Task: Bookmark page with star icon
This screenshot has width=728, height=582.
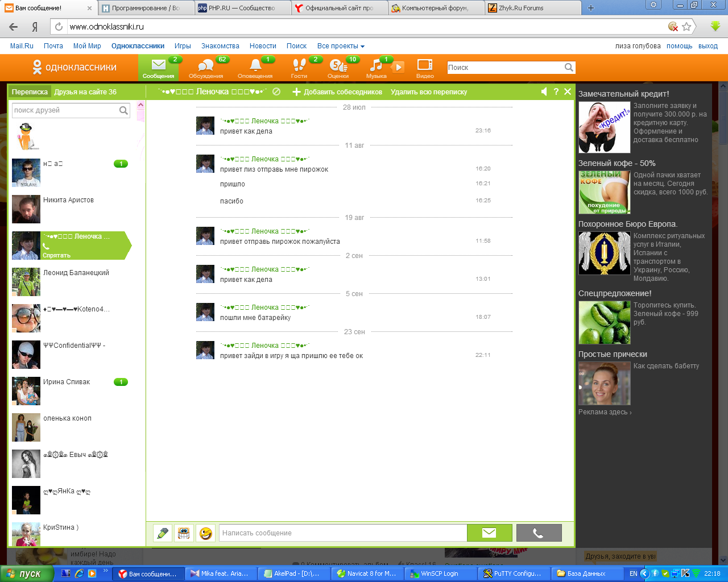Action: 686,27
